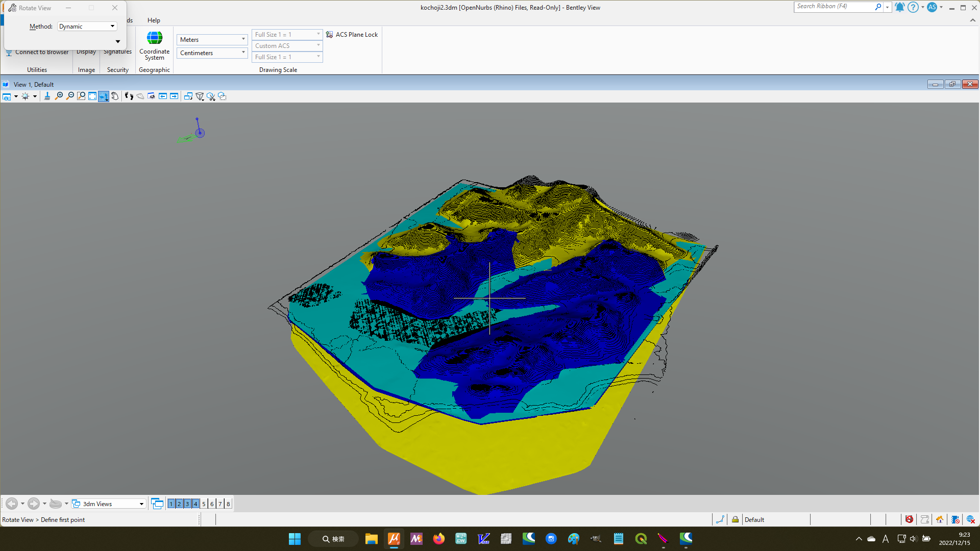Click the next view group forward arrow
The image size is (980, 551).
[x=34, y=504]
